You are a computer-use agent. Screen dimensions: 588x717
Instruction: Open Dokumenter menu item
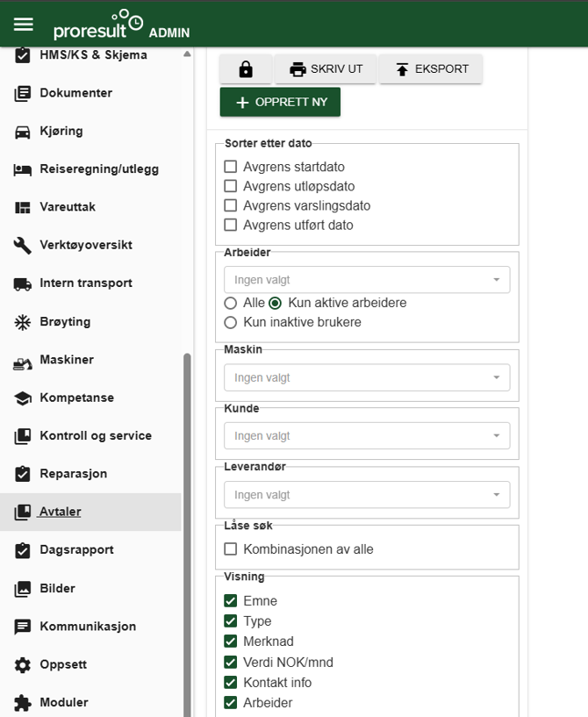click(90, 93)
